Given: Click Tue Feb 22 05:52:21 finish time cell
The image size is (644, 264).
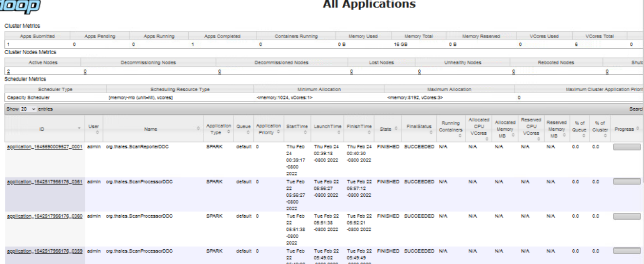Looking at the screenshot, I should tap(359, 223).
